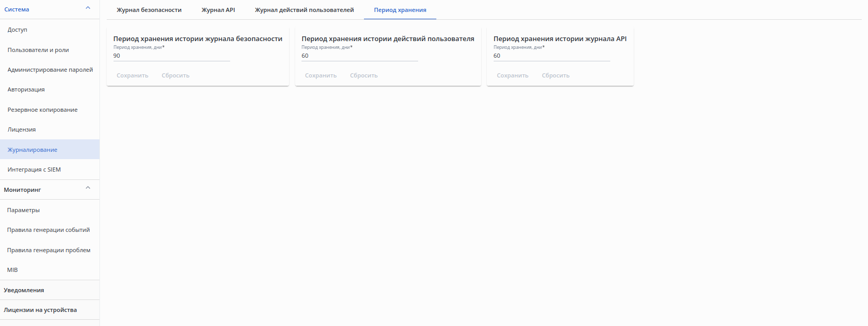
Task: Click the security log retention days field
Action: point(171,56)
